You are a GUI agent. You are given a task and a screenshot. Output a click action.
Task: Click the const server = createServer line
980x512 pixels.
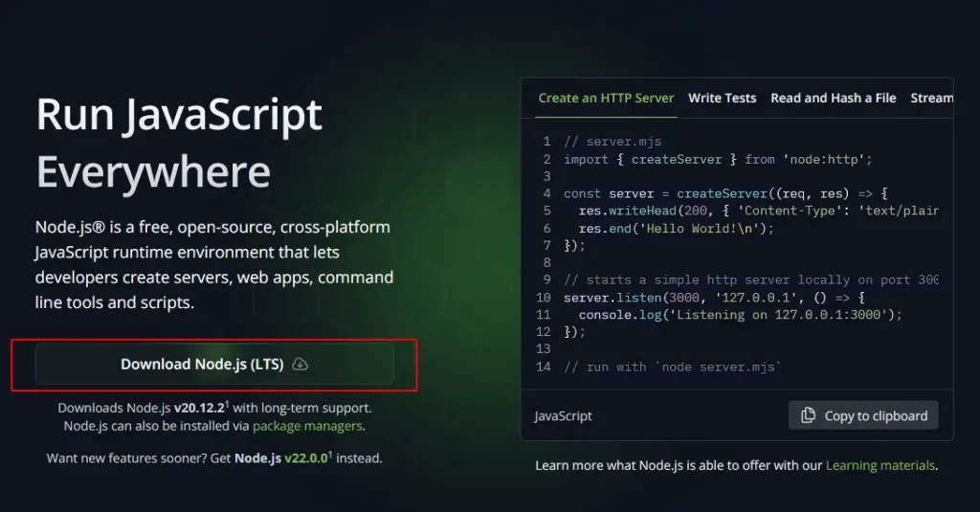coord(725,194)
